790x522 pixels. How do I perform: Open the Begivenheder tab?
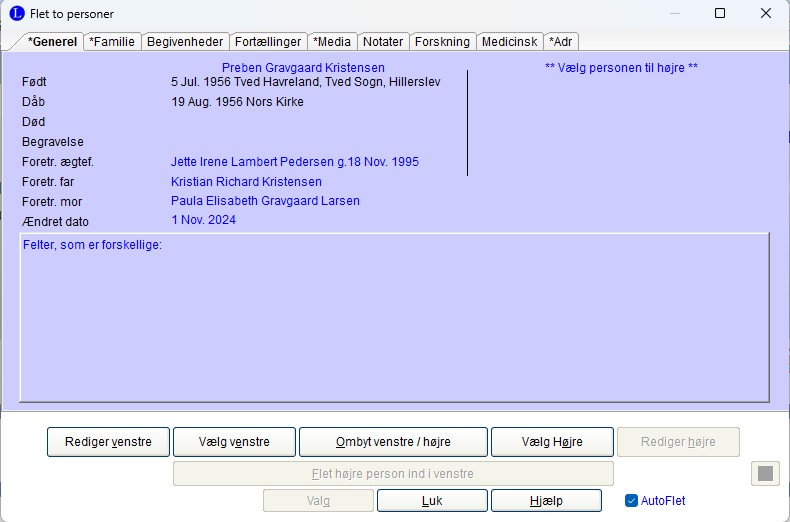pos(185,42)
